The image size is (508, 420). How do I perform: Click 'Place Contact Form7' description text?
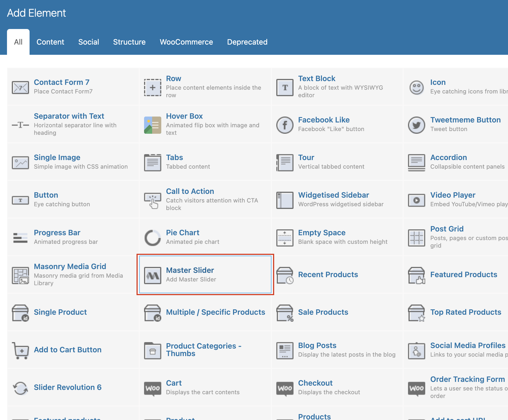tap(63, 91)
